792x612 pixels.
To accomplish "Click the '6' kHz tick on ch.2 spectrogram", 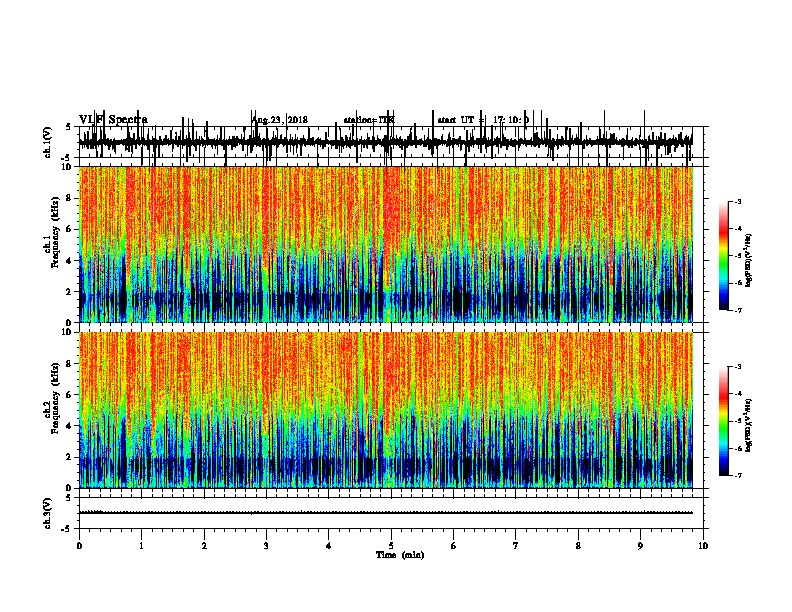I will pyautogui.click(x=69, y=395).
